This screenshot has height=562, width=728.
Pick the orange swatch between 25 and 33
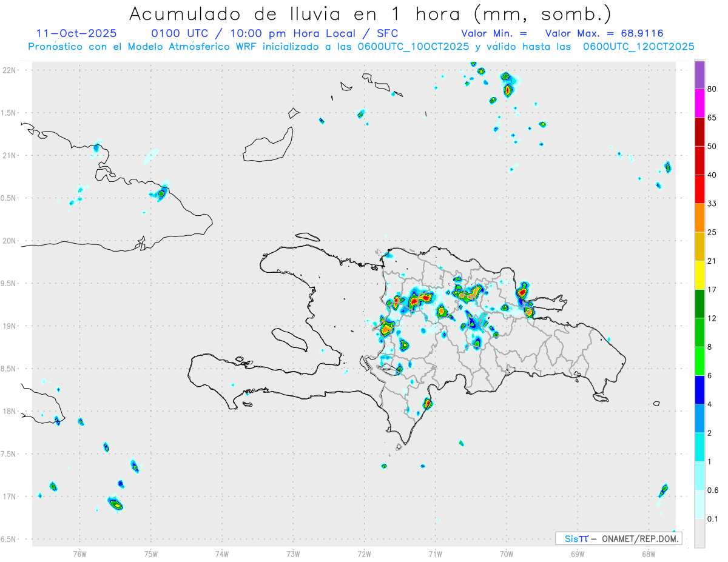tap(699, 218)
